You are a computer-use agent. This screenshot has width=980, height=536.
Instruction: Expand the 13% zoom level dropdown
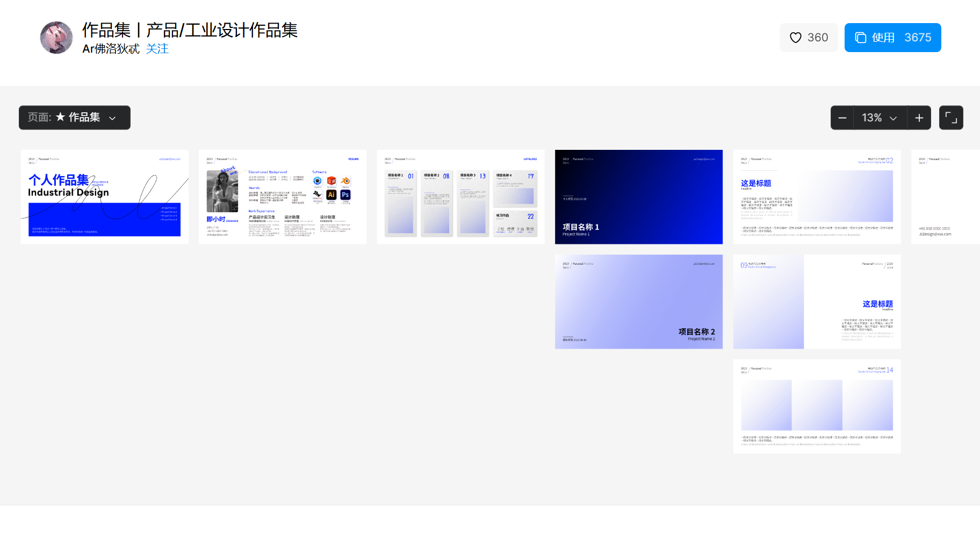[880, 118]
